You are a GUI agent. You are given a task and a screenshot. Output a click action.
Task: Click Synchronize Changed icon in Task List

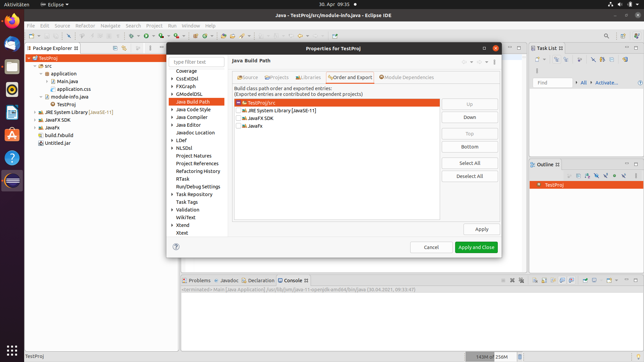(625, 59)
